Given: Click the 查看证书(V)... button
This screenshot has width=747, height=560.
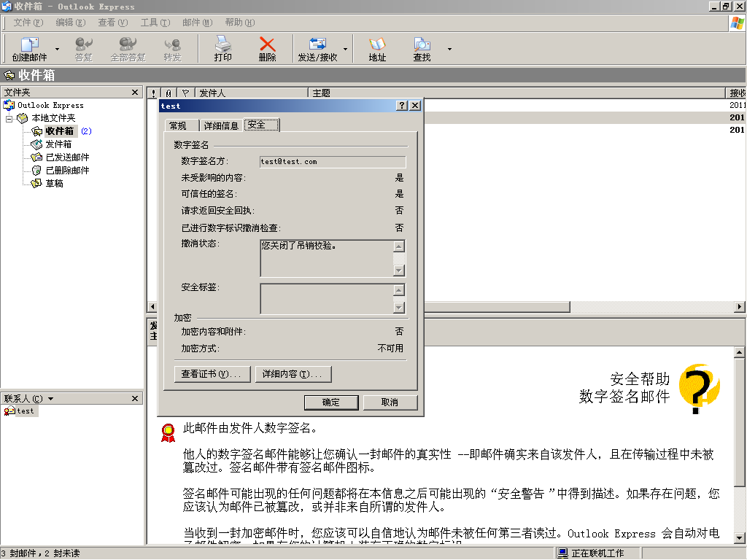Looking at the screenshot, I should click(212, 374).
